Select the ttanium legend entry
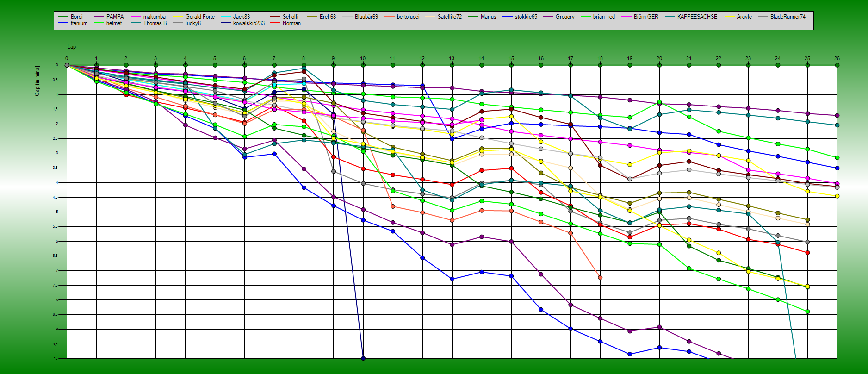 coord(79,23)
